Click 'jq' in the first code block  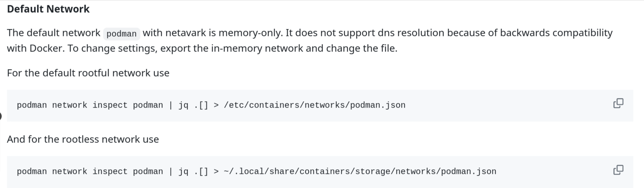point(183,105)
